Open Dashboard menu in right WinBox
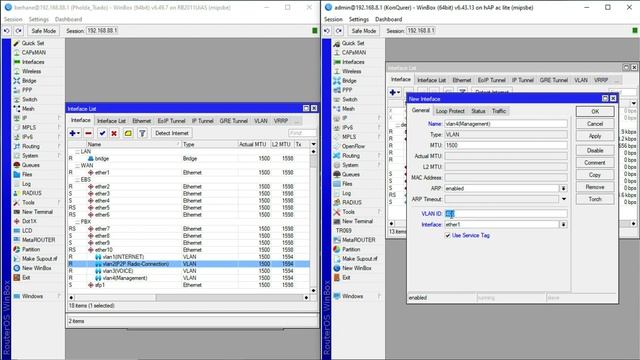This screenshot has height=360, width=640. (388, 20)
